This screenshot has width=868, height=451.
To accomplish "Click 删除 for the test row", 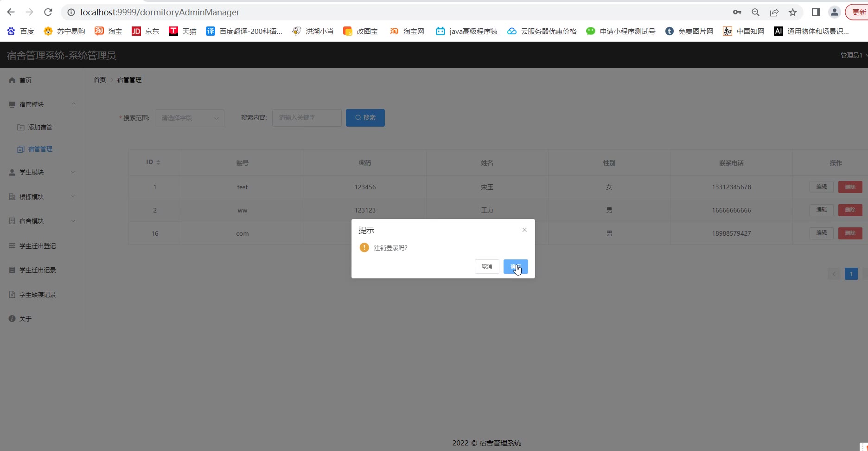I will click(x=850, y=187).
